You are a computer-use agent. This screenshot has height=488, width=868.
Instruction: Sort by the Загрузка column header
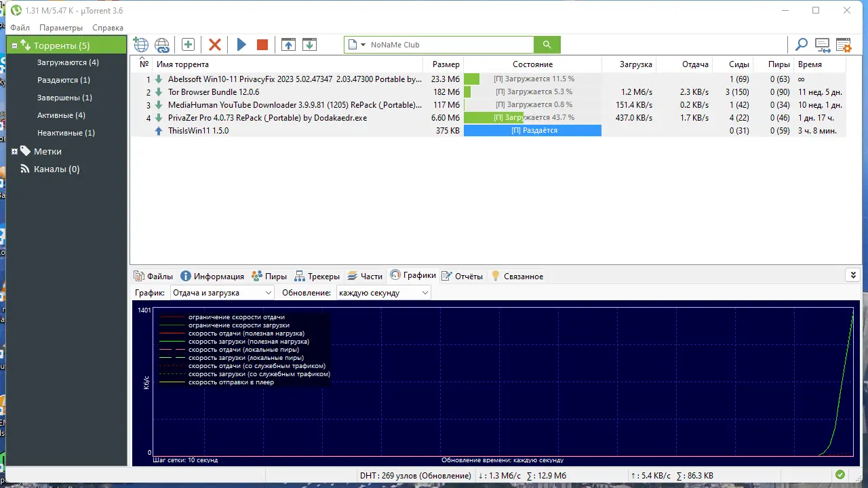click(629, 64)
